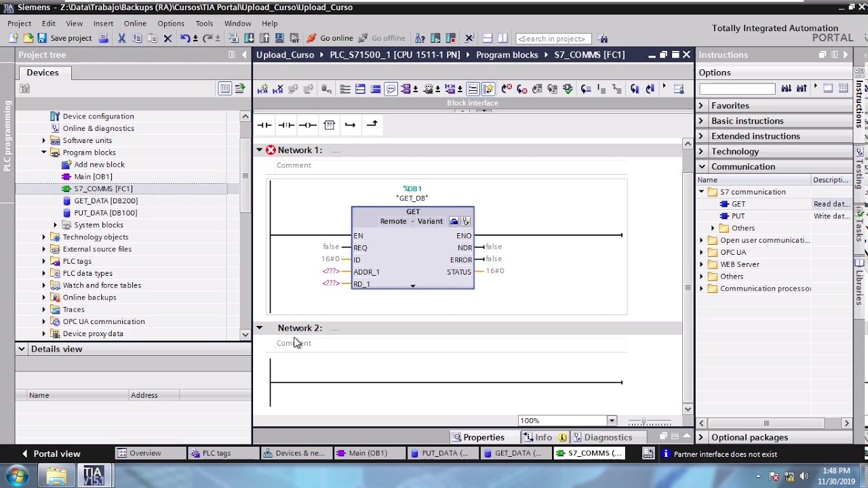
Task: Toggle details view icon in project tree toolbar
Action: coord(224,88)
